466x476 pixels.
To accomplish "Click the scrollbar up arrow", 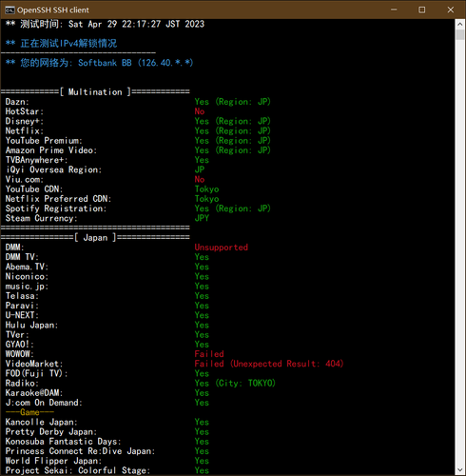I will pos(460,24).
